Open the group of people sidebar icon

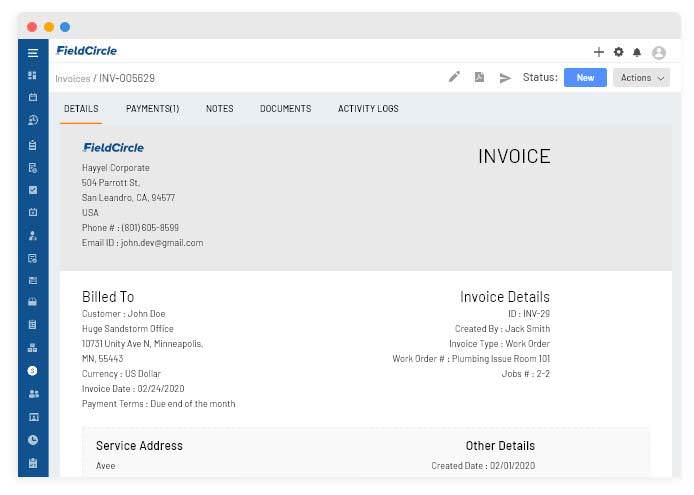tap(34, 394)
